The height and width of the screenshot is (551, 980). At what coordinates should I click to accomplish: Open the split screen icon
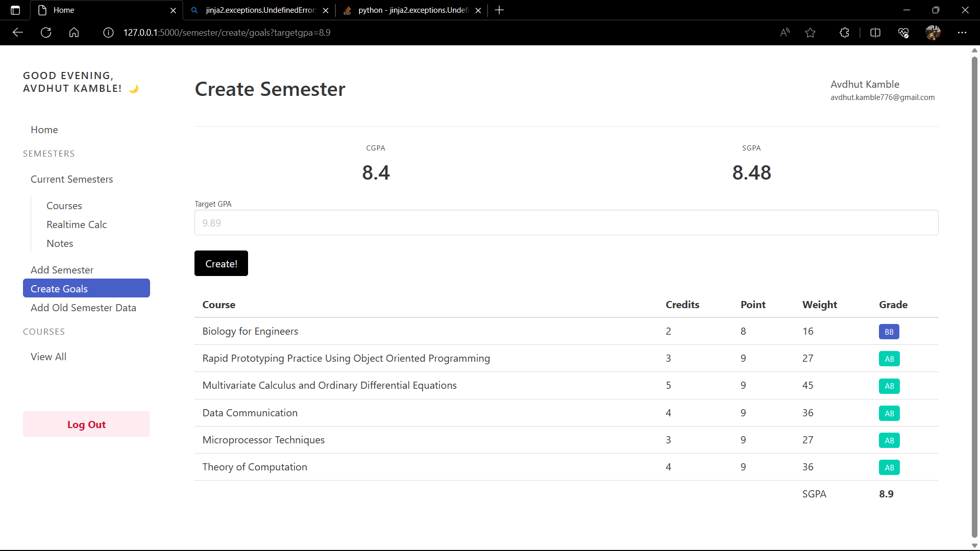[875, 32]
